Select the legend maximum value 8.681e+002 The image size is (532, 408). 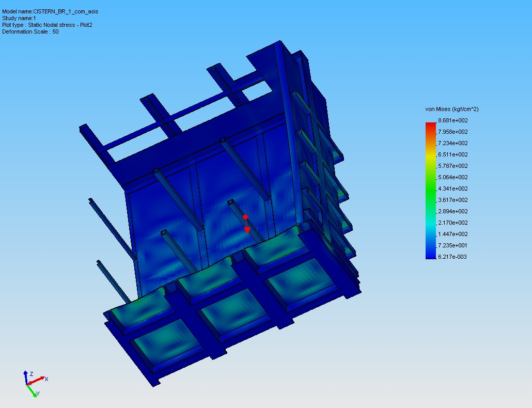click(453, 121)
